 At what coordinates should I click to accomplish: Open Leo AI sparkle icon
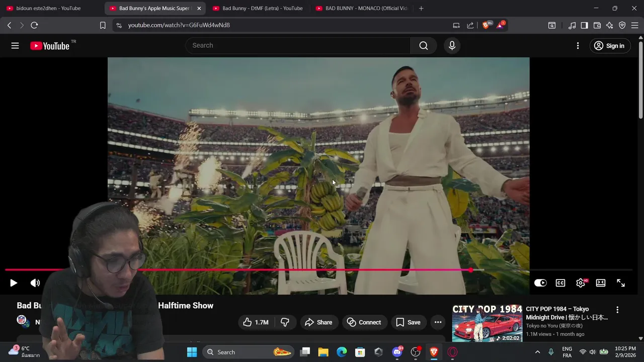(610, 25)
